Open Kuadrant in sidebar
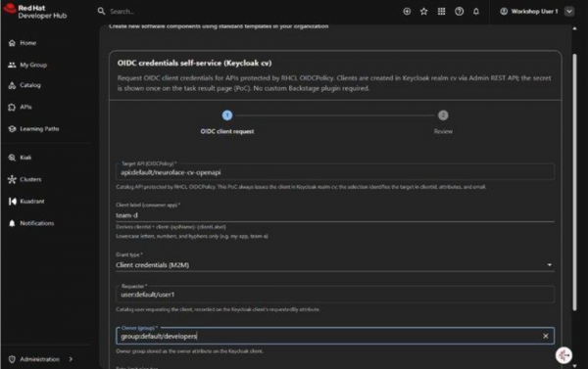 (32, 202)
